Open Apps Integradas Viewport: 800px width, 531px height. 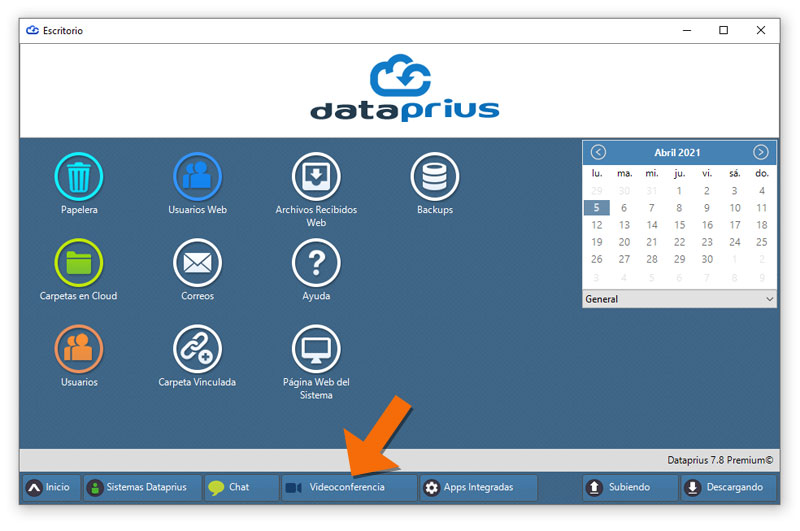(478, 488)
